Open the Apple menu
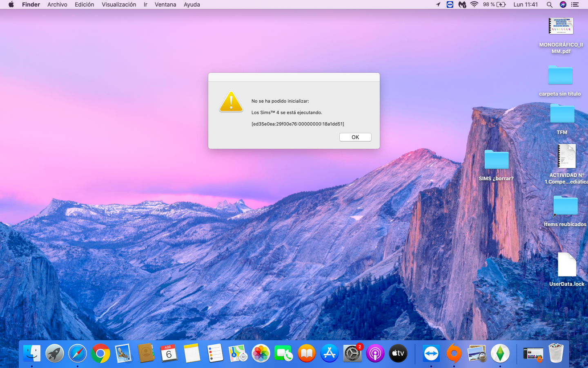Image resolution: width=588 pixels, height=368 pixels. [x=11, y=4]
